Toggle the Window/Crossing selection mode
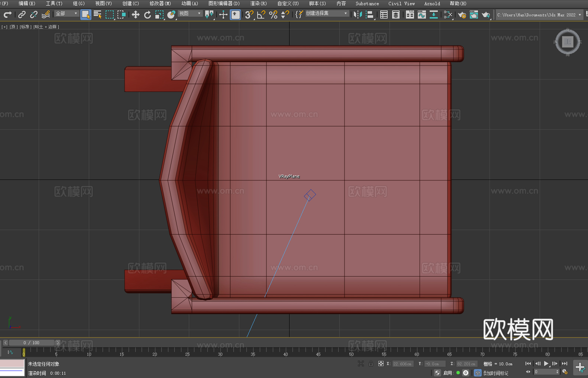The width and height of the screenshot is (588, 378). 122,14
